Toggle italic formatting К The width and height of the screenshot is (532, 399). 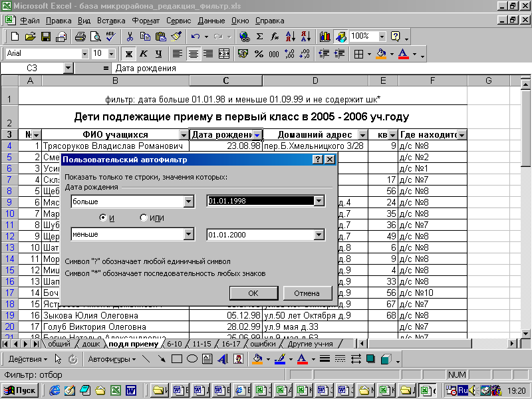pyautogui.click(x=144, y=54)
